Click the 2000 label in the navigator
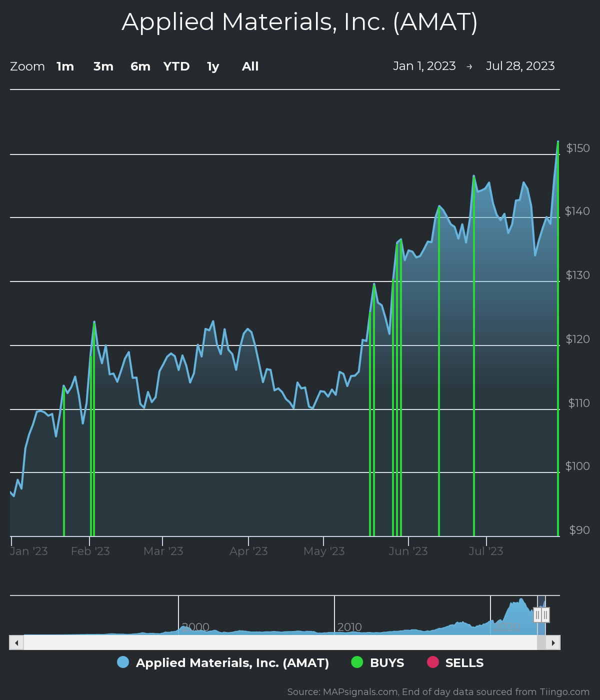The image size is (600, 700). (x=195, y=627)
